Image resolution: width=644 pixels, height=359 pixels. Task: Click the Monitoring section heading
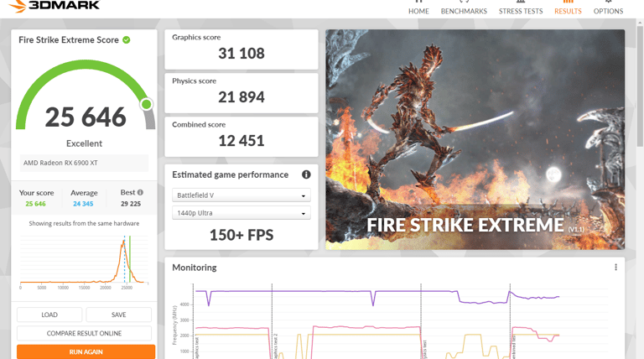pyautogui.click(x=195, y=268)
